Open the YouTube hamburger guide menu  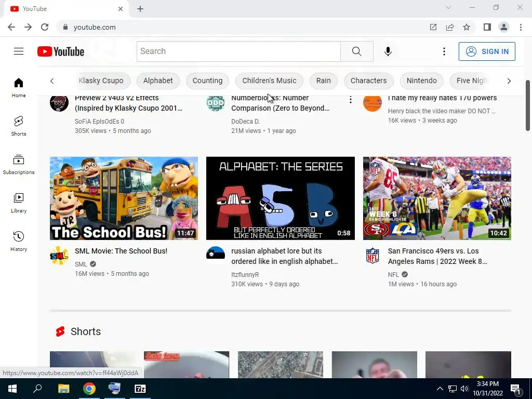click(x=19, y=51)
